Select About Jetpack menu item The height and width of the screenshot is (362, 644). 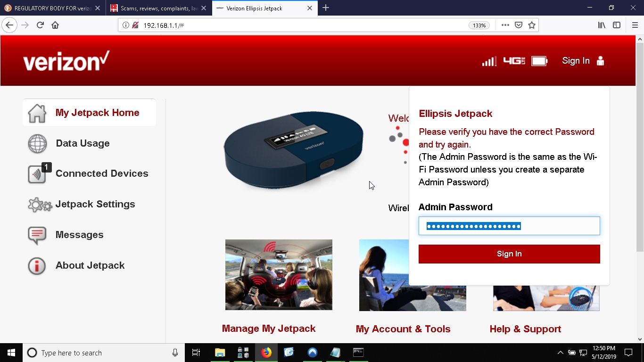(90, 265)
